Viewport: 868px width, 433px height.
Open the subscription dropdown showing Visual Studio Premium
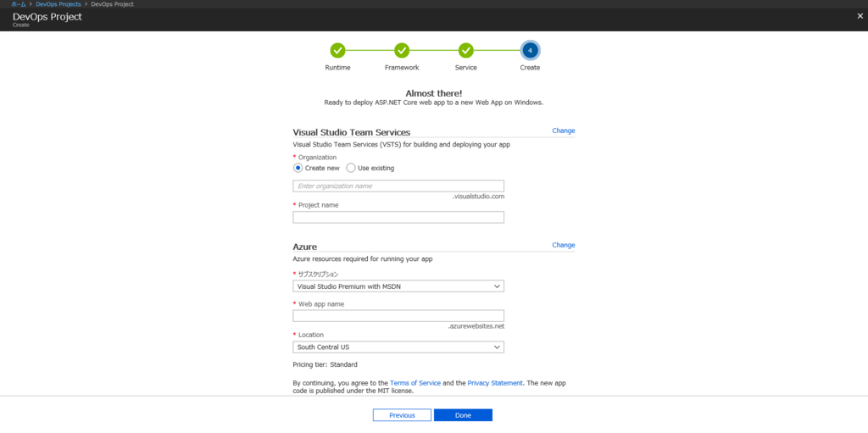point(398,286)
